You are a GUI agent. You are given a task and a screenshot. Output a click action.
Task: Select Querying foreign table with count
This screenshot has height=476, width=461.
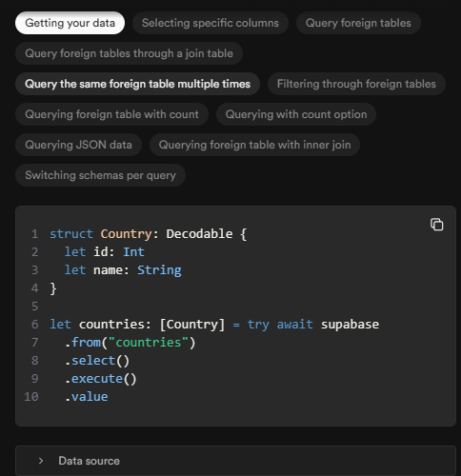111,114
